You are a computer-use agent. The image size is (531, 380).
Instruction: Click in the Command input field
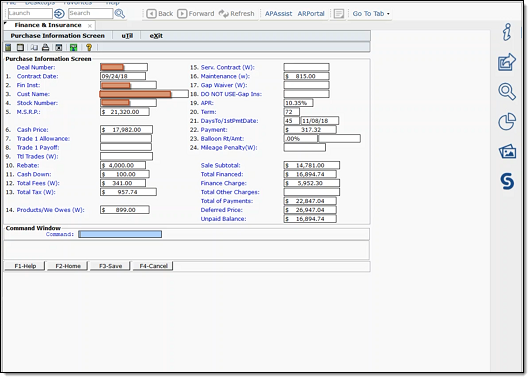tap(120, 234)
